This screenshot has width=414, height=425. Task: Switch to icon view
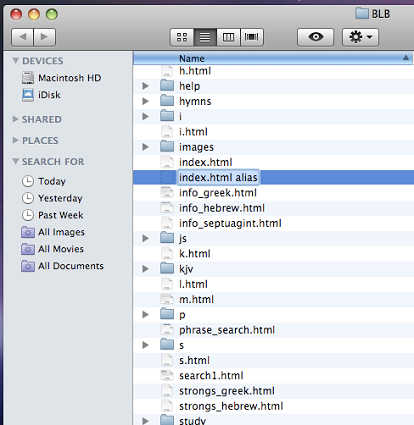point(182,37)
